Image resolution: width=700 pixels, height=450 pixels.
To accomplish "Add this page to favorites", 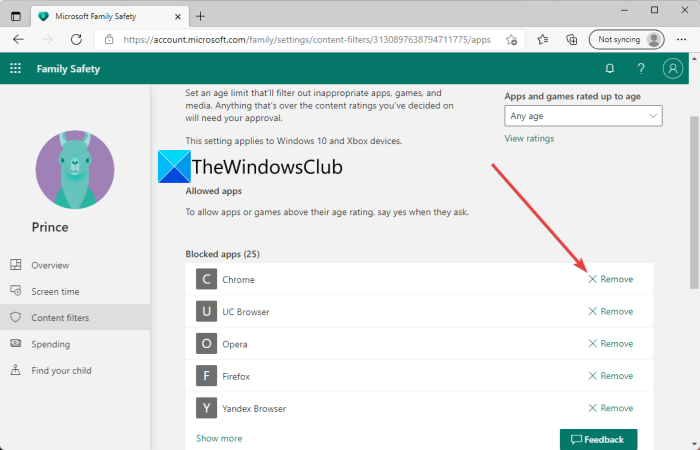I will click(512, 40).
